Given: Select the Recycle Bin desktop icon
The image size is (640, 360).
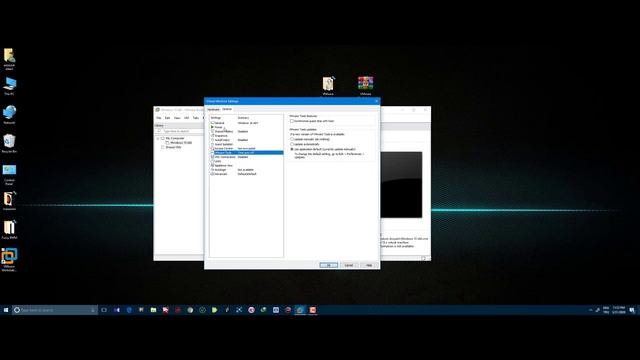Looking at the screenshot, I should [9, 144].
